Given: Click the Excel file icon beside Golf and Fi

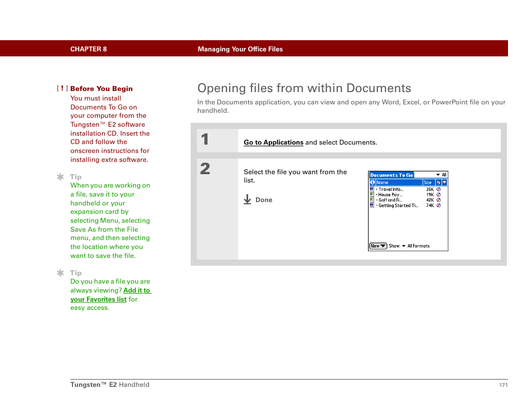Looking at the screenshot, I should [372, 200].
